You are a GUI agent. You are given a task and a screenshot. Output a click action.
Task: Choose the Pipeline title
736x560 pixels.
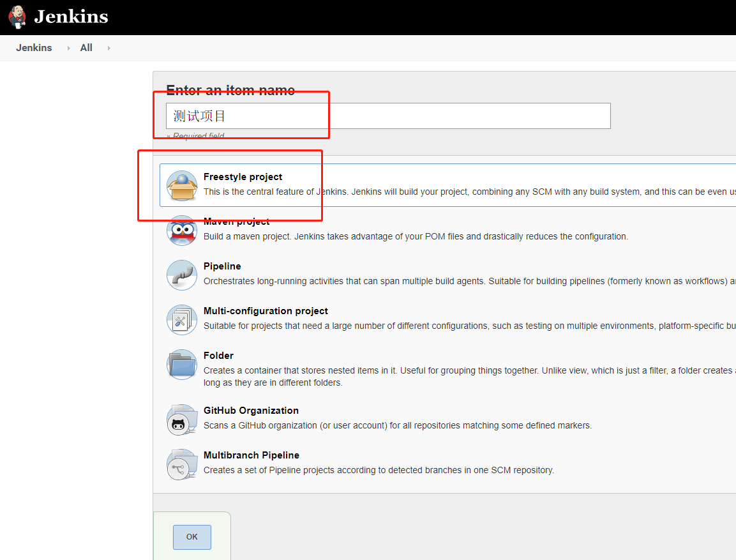222,266
